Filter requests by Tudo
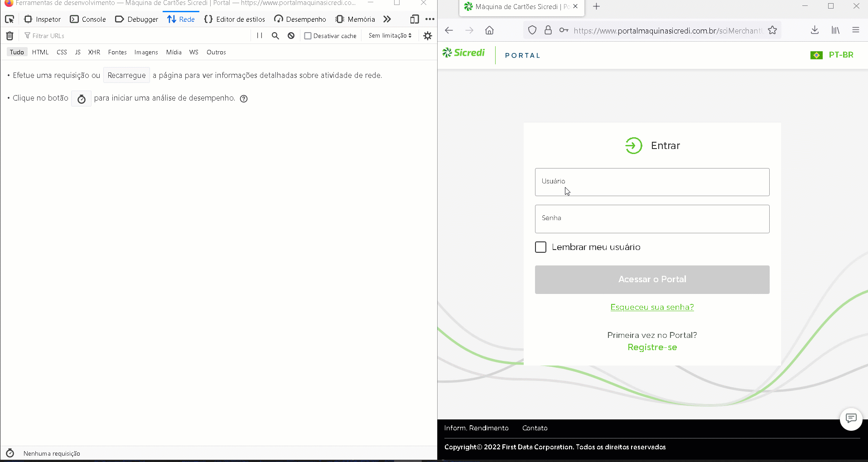The width and height of the screenshot is (868, 462). pos(17,52)
